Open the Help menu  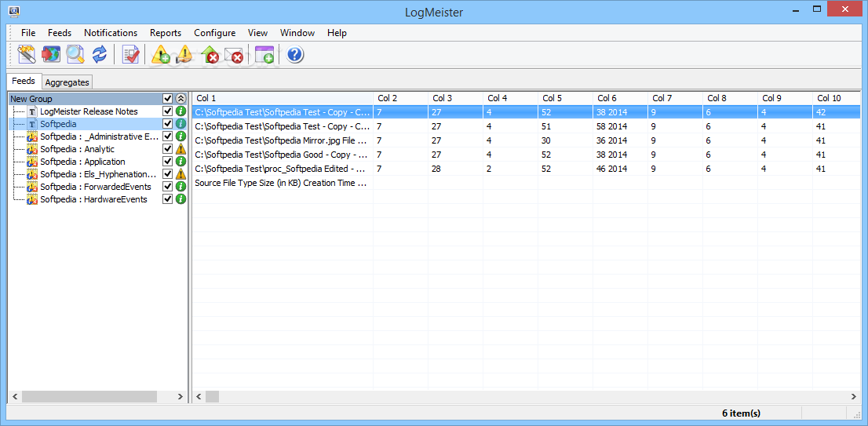(337, 33)
